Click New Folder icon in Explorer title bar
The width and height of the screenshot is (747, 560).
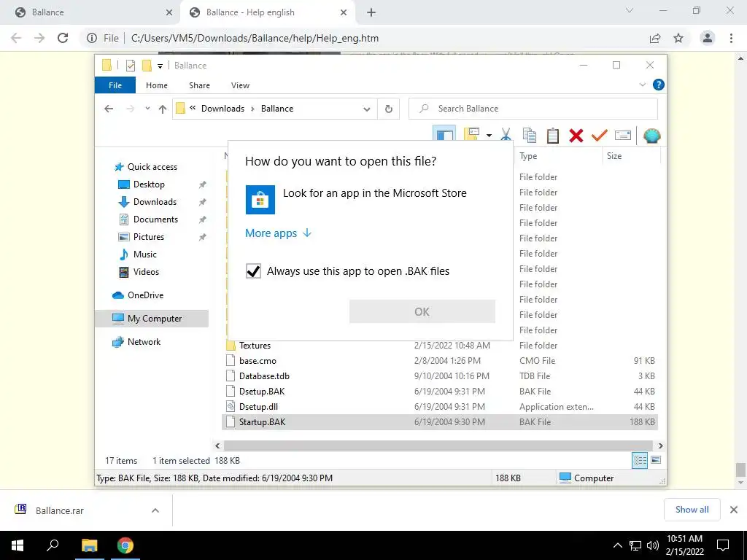coord(147,65)
